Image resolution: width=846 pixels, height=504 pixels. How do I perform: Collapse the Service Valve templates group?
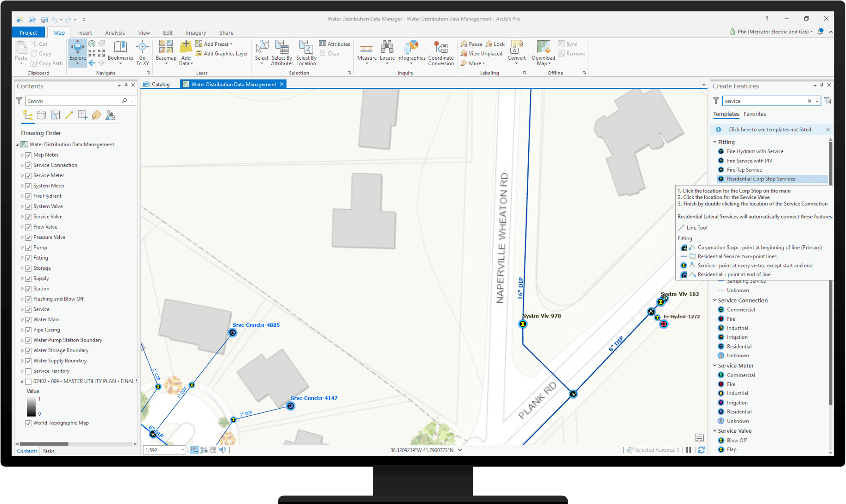[x=715, y=431]
